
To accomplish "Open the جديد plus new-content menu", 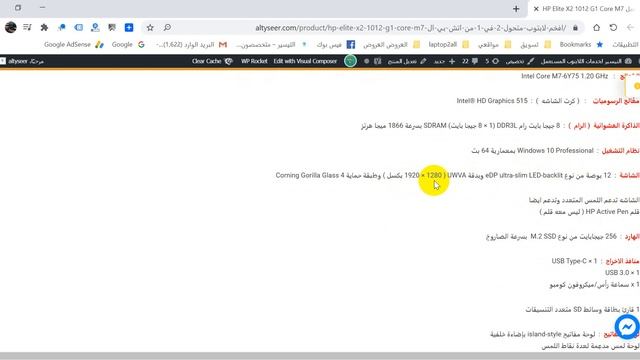I will (444, 61).
